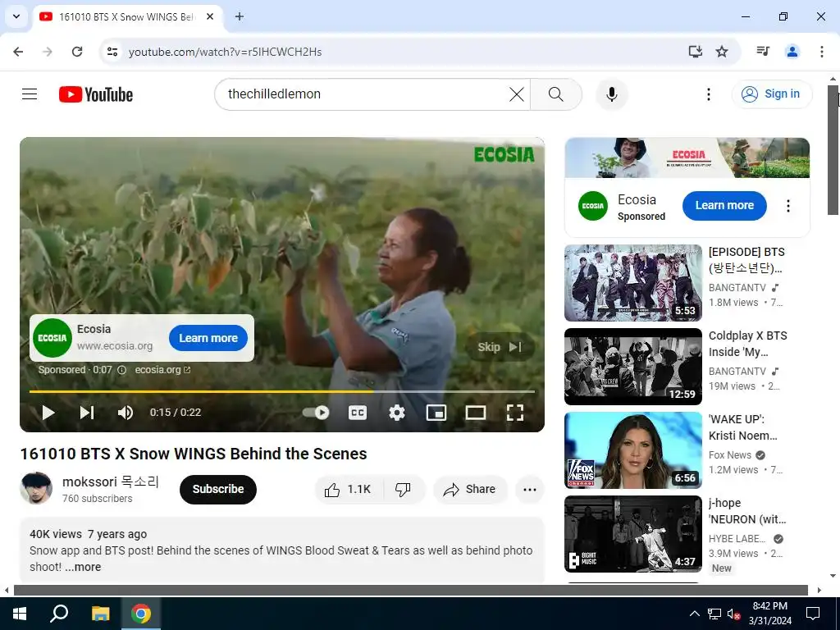The height and width of the screenshot is (630, 840).
Task: Open media controls in the Chrome toolbar
Action: point(763,52)
